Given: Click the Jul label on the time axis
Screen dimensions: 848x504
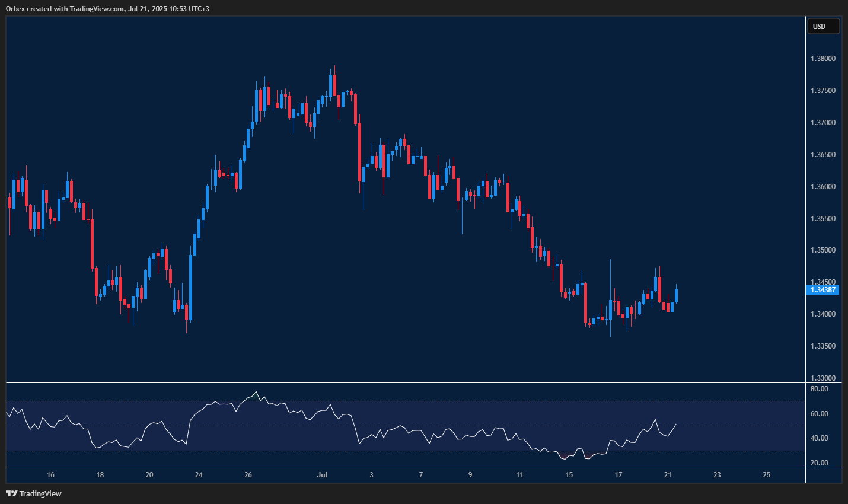Looking at the screenshot, I should (x=323, y=474).
